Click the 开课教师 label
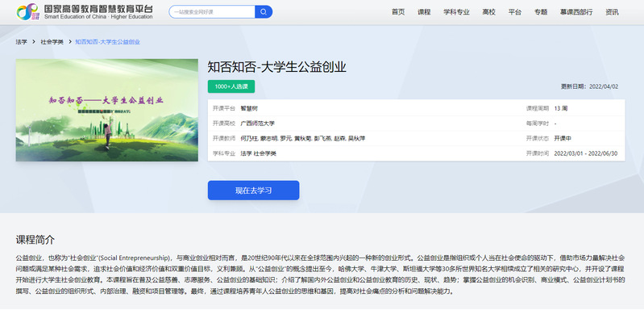 pos(224,139)
